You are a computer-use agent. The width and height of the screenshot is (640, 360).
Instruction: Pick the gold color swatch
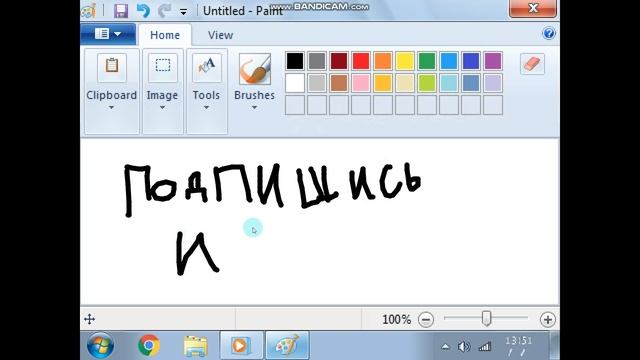pos(383,83)
